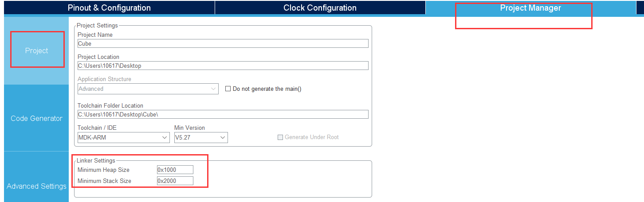644x202 pixels.
Task: Switch to Pinout & Configuration tab
Action: [x=109, y=8]
